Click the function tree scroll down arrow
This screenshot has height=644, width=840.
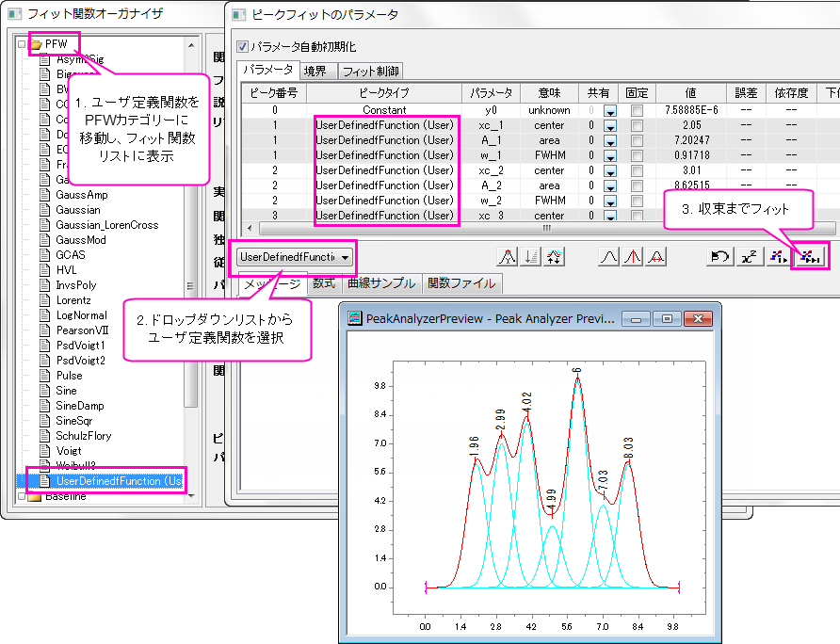click(191, 496)
